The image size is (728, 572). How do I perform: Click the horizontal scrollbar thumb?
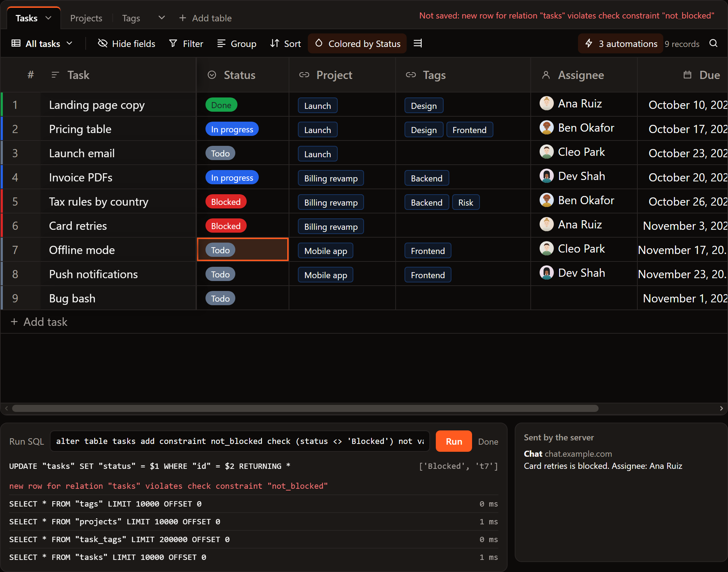coord(305,408)
